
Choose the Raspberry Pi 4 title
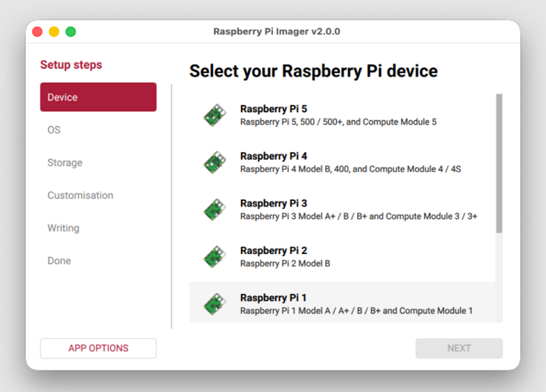[x=274, y=156]
